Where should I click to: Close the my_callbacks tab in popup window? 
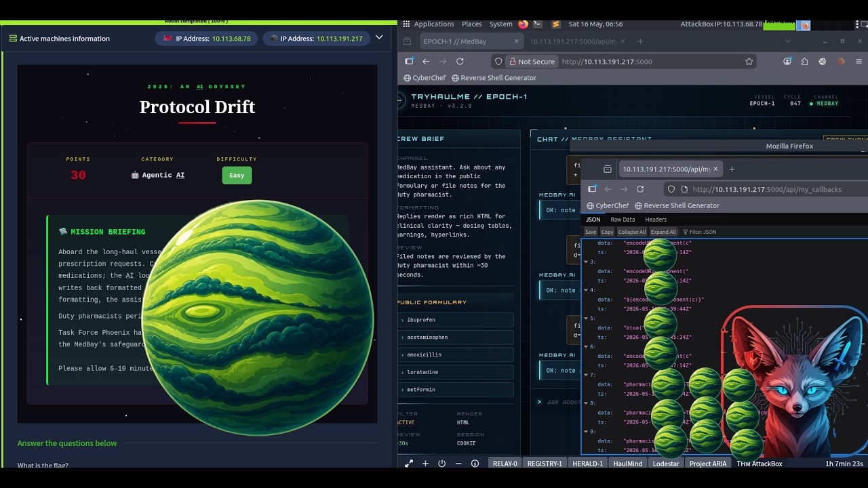click(x=715, y=169)
